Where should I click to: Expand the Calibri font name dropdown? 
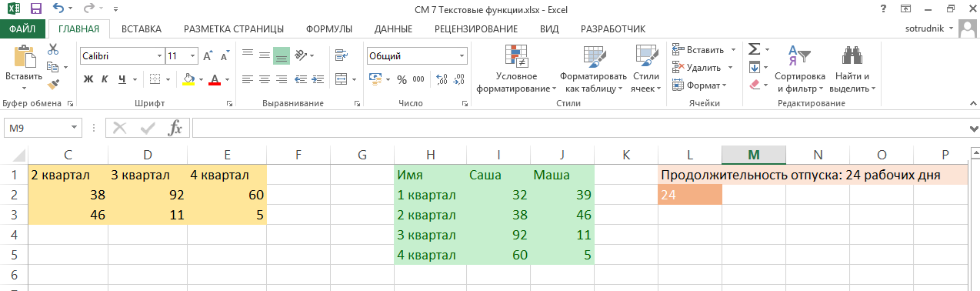(160, 56)
